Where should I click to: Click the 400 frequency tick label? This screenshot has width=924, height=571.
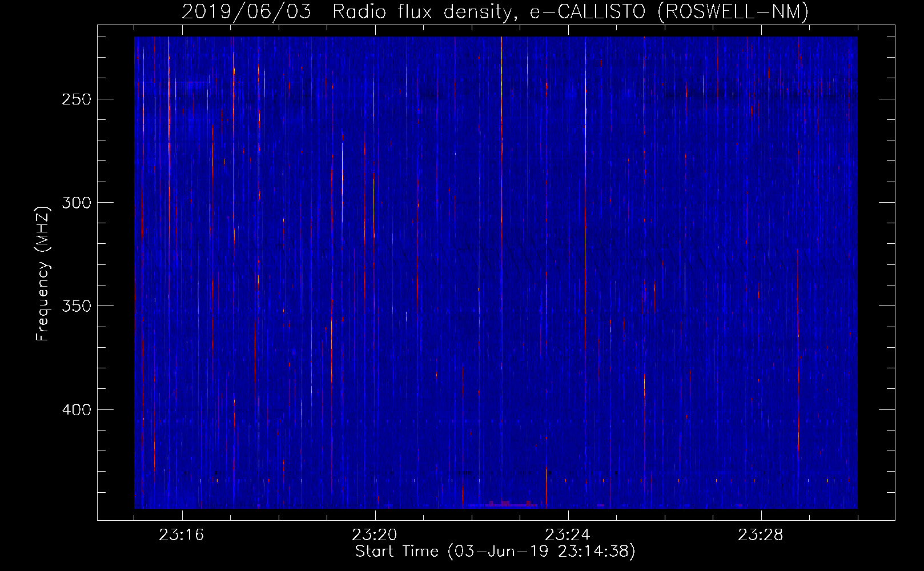[76, 410]
